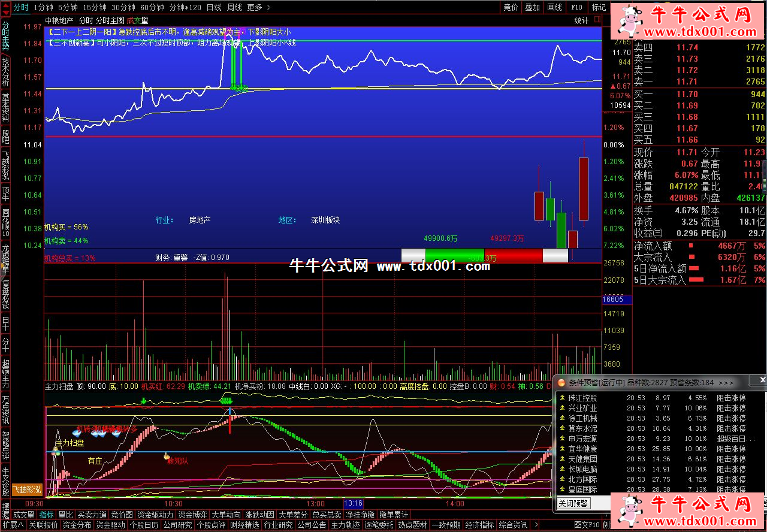Click the 叠加 overlay button
Screen dimensions: 767x532
click(533, 7)
